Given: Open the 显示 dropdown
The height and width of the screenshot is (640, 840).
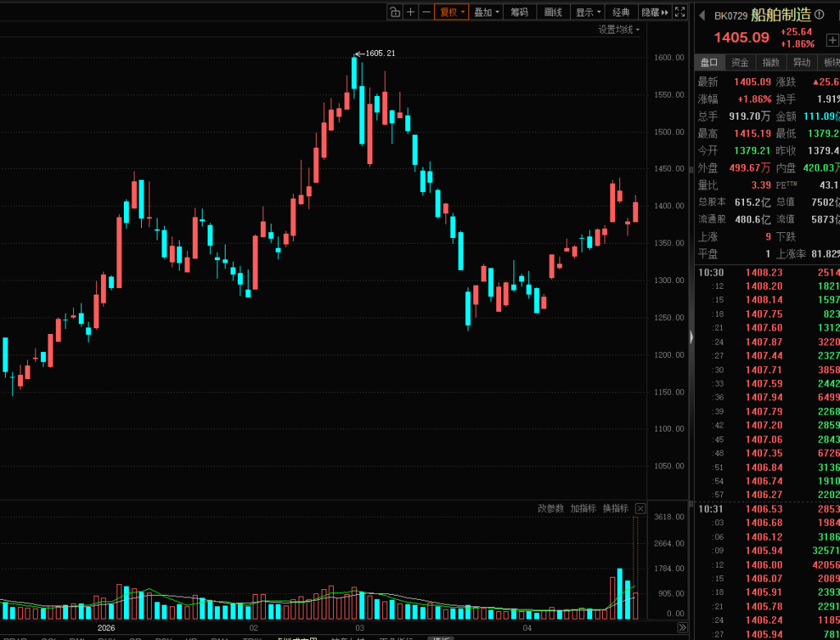Looking at the screenshot, I should point(587,12).
